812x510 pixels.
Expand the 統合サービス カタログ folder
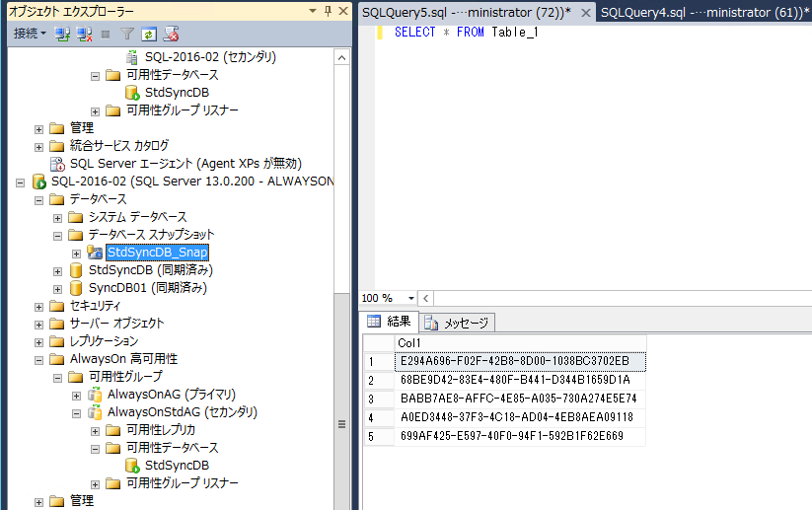[38, 147]
